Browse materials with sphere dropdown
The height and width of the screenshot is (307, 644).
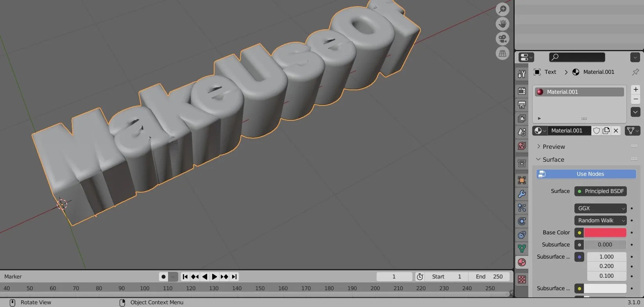[540, 130]
